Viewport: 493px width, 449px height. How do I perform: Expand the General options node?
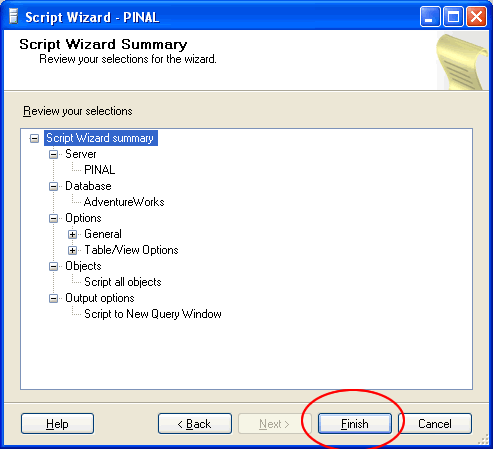pyautogui.click(x=72, y=234)
